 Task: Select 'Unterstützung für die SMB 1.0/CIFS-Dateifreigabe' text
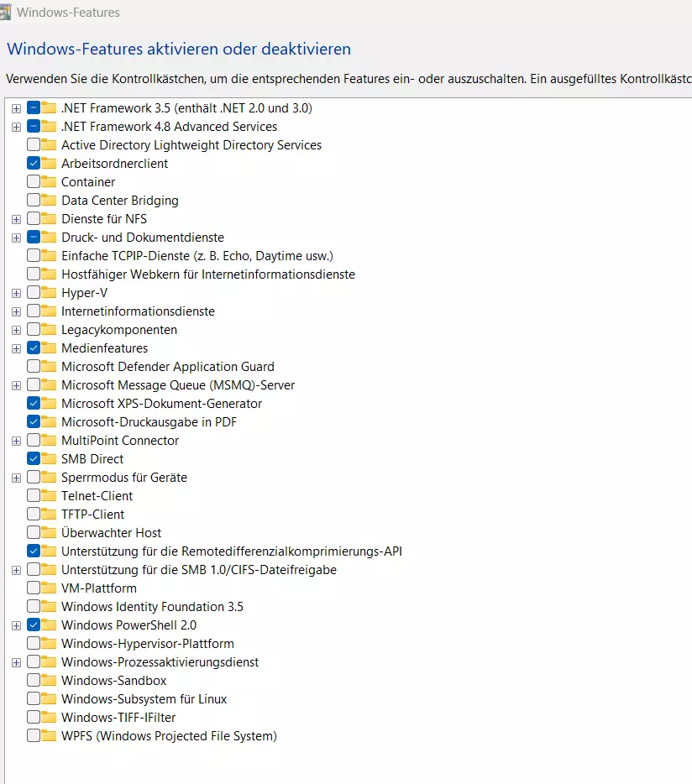click(x=199, y=570)
